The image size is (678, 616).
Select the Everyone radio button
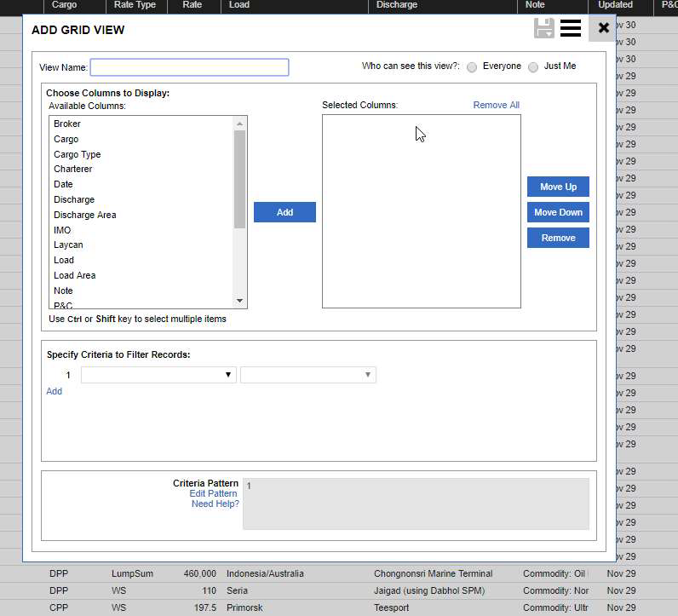472,67
